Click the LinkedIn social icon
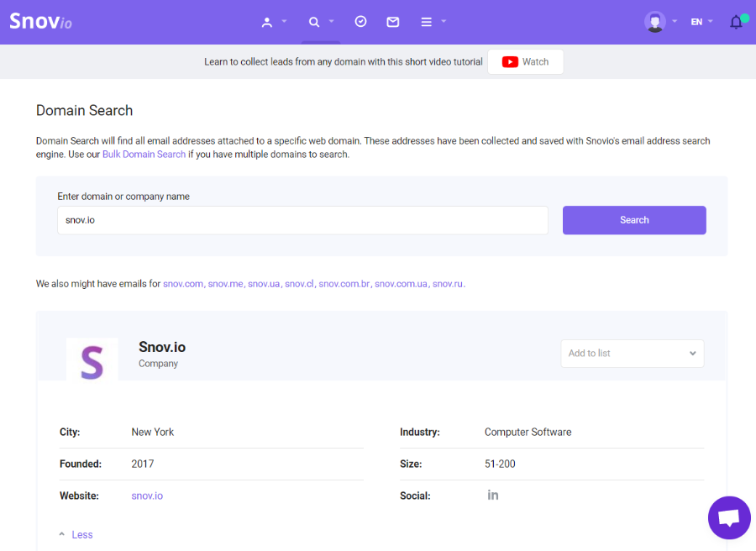756x551 pixels. (493, 495)
